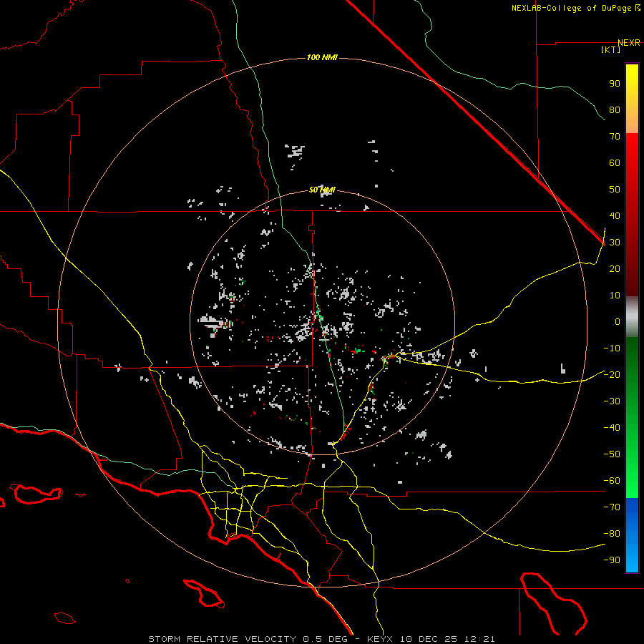
Task: Click the 30 value on the velocity scale
Action: tap(615, 243)
